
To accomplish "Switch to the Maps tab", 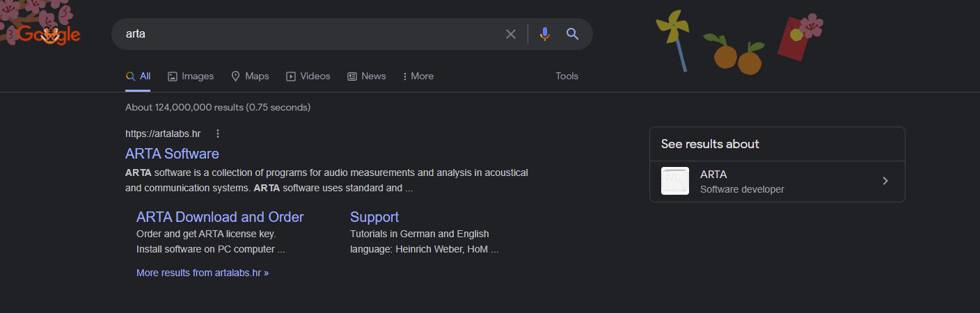I will click(250, 77).
